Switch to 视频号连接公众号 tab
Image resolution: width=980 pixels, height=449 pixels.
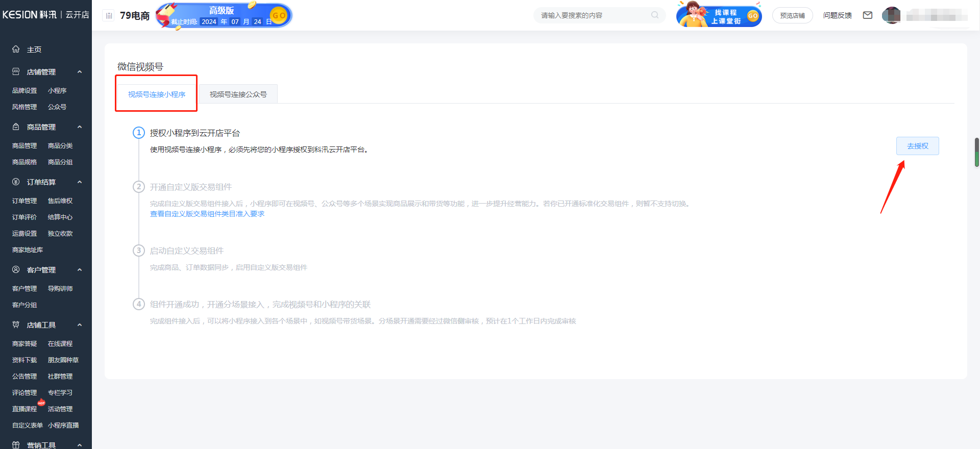tap(238, 94)
